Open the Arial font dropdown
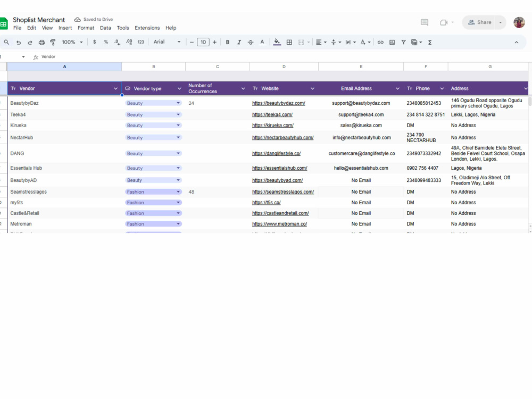Viewport: 532px width, 399px height. (x=167, y=41)
